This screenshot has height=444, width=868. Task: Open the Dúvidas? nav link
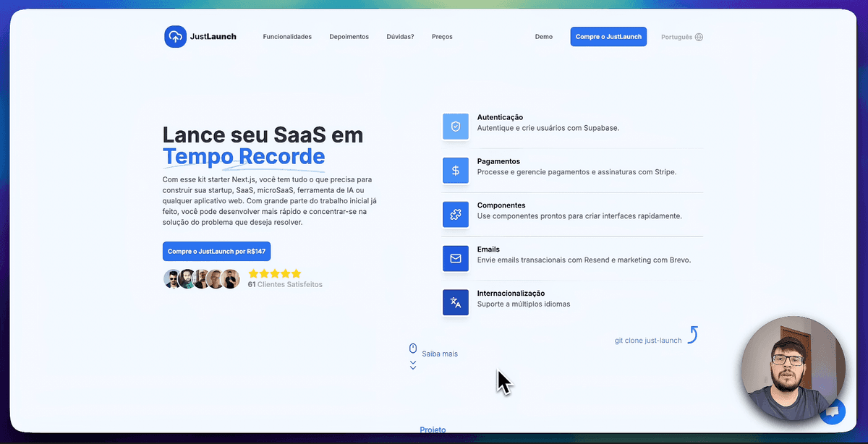tap(400, 37)
